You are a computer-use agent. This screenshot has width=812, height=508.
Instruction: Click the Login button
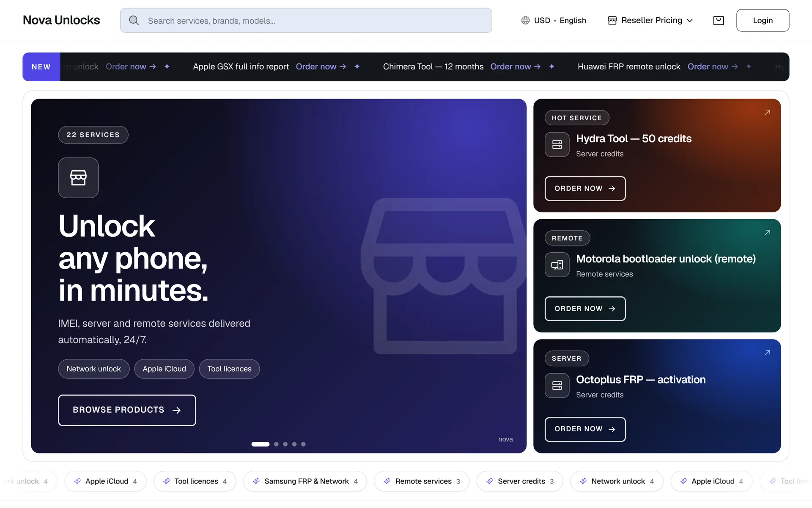pyautogui.click(x=763, y=20)
